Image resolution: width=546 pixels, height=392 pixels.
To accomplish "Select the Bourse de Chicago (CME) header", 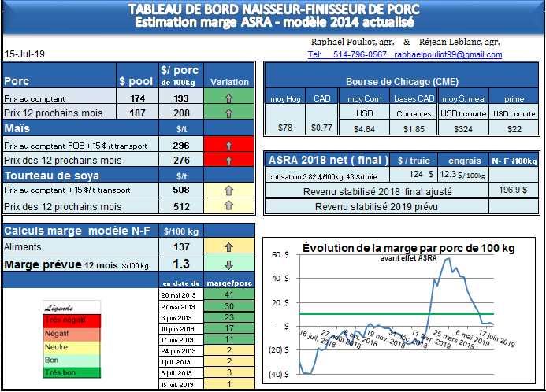I will pos(402,81).
